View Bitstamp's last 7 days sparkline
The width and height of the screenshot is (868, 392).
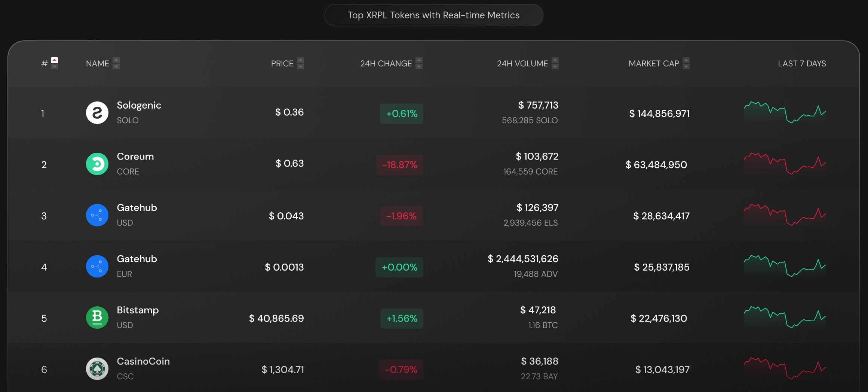pyautogui.click(x=785, y=317)
